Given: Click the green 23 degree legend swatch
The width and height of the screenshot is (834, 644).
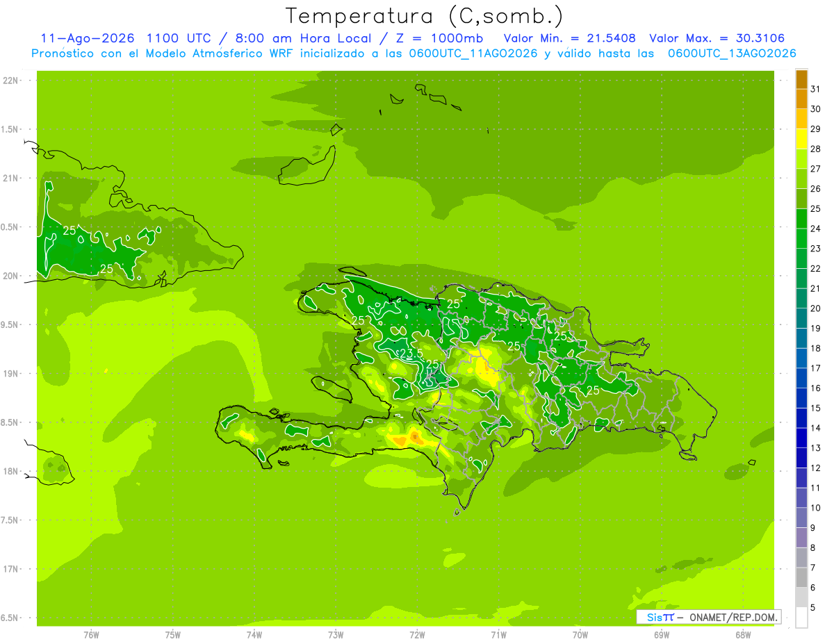Looking at the screenshot, I should click(x=801, y=238).
